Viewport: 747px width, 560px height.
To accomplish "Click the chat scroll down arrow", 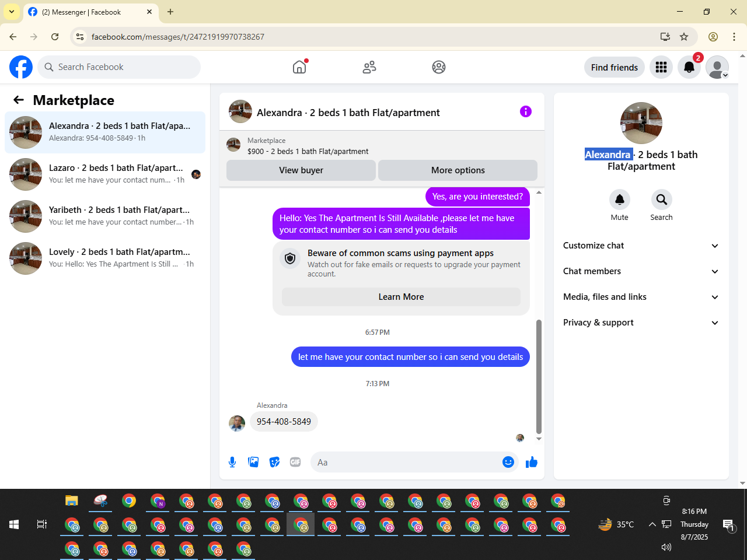I will point(539,439).
